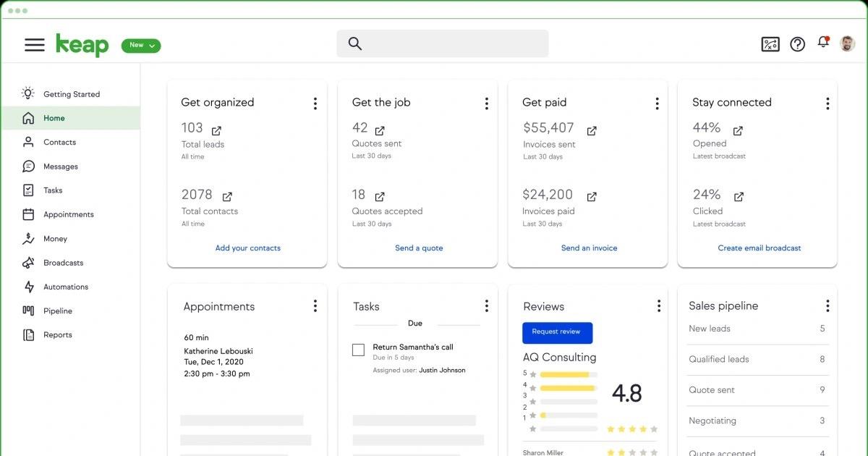Check off the Return Samantha's call task
This screenshot has width=868, height=456.
coord(358,350)
